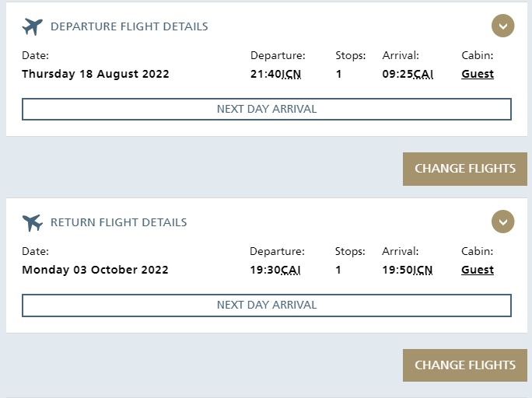
Task: Click the return flight airplane icon
Action: (x=32, y=223)
